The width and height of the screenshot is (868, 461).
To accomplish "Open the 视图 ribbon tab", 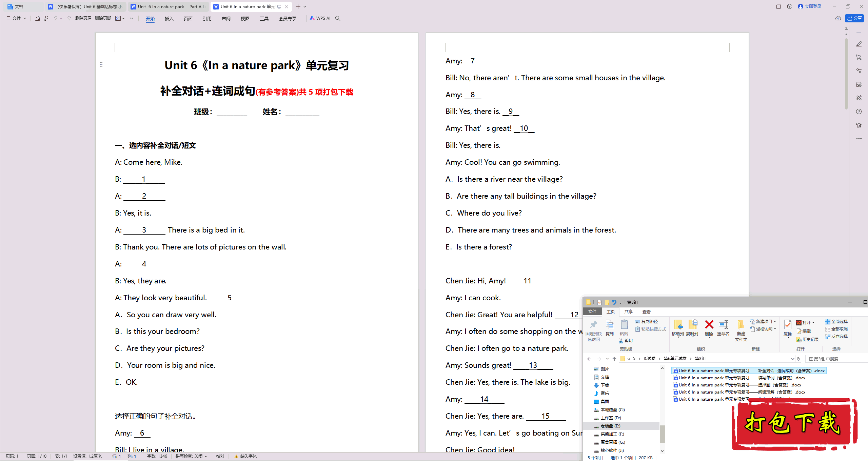I will tap(245, 19).
